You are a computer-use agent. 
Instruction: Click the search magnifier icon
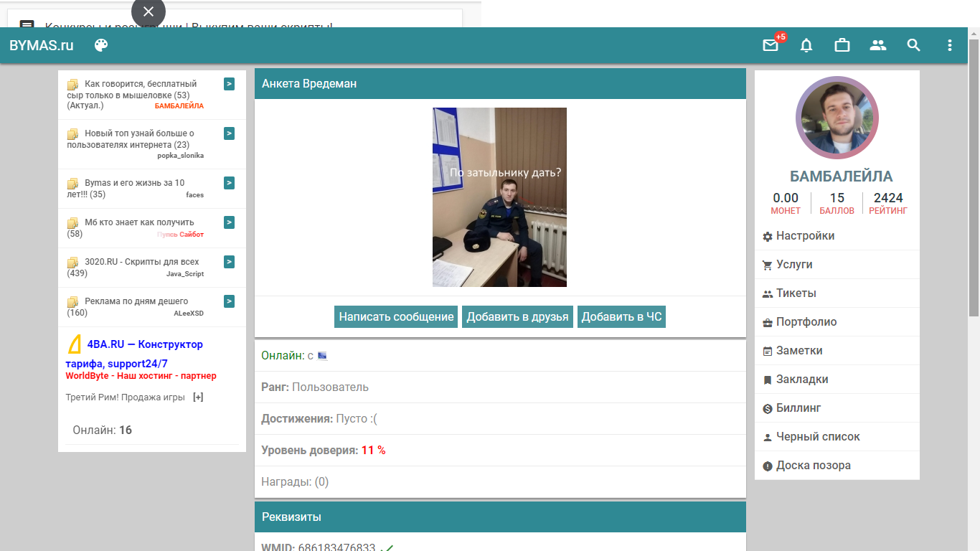click(x=914, y=45)
